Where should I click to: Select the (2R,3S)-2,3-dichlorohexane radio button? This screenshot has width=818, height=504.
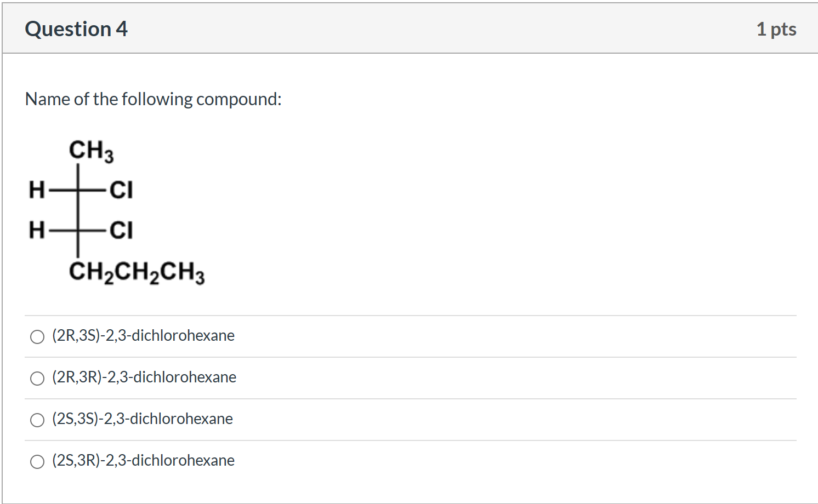click(x=37, y=336)
